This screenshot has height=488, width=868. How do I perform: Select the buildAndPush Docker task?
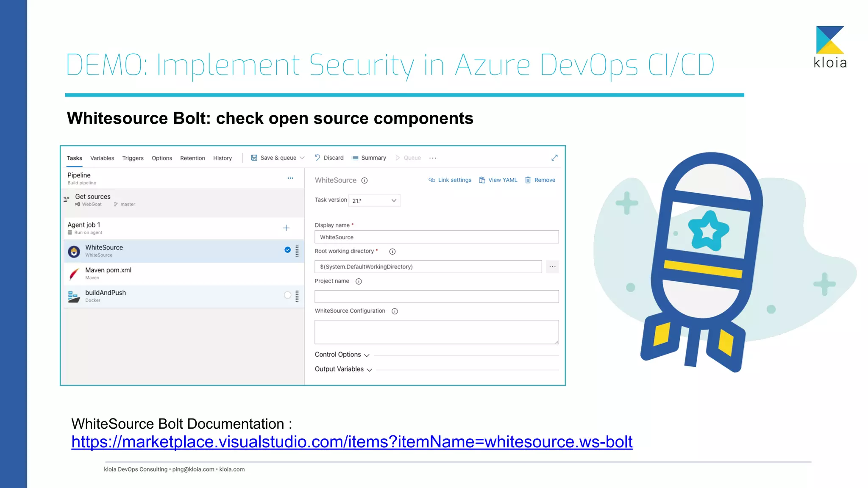pos(184,297)
